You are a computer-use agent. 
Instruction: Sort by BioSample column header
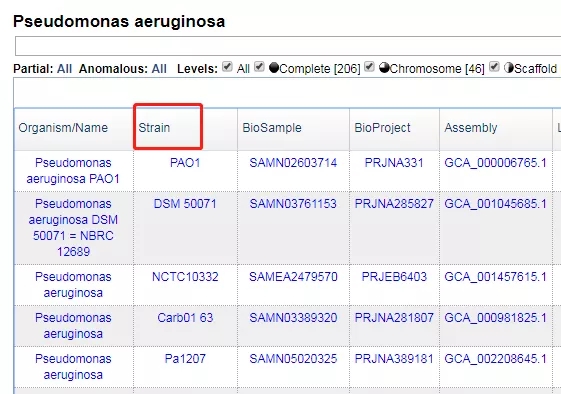[272, 128]
